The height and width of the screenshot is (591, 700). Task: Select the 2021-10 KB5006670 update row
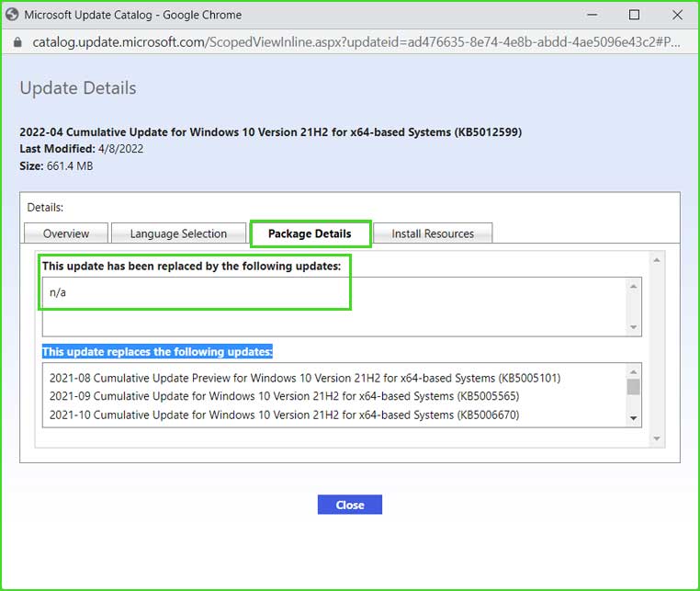tap(285, 415)
